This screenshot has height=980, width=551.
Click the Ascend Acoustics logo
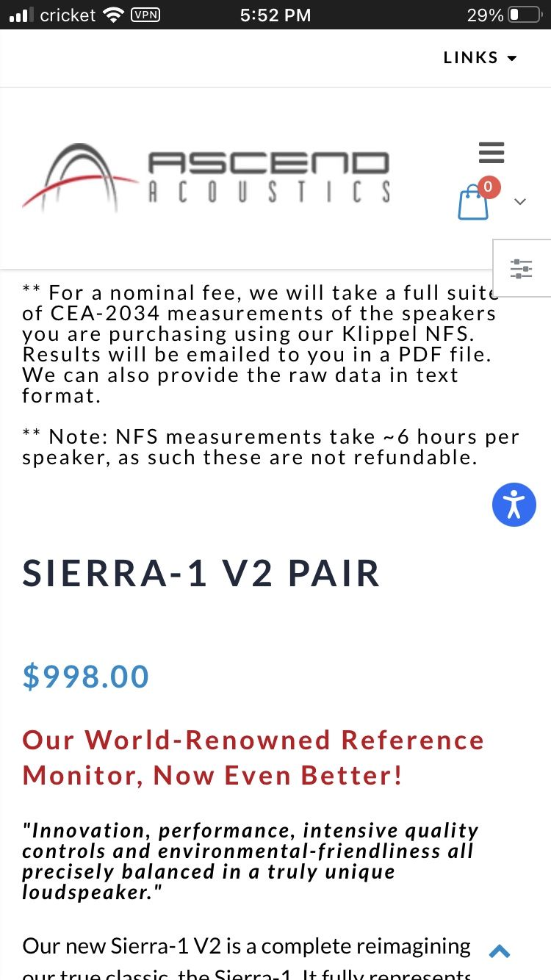[x=206, y=177]
